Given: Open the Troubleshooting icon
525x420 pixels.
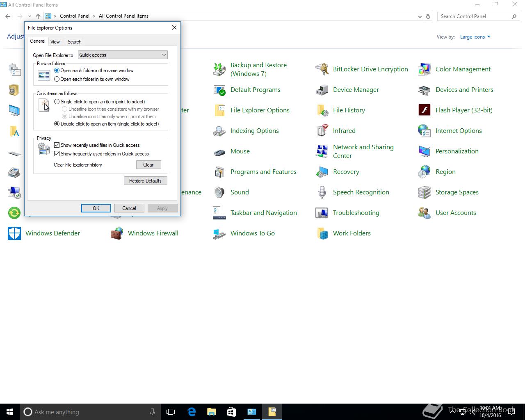Looking at the screenshot, I should [x=322, y=213].
